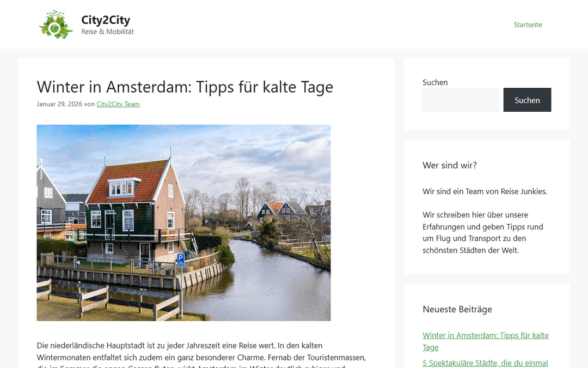Click the paragraph 'Wir schreiben hier über unsere Erfahrungen'
The width and height of the screenshot is (588, 368).
coord(482,232)
